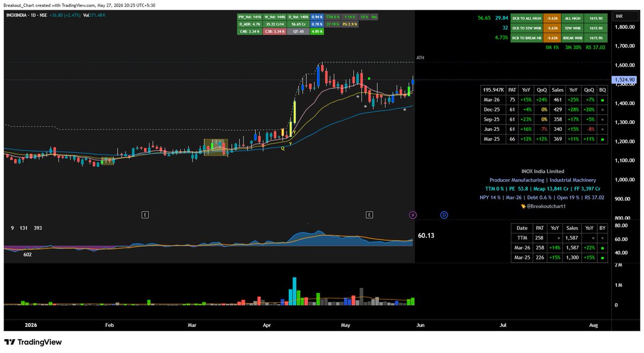The height and width of the screenshot is (353, 644).
Task: Click the RS 37.02 value under the DCB table
Action: pyautogui.click(x=597, y=48)
